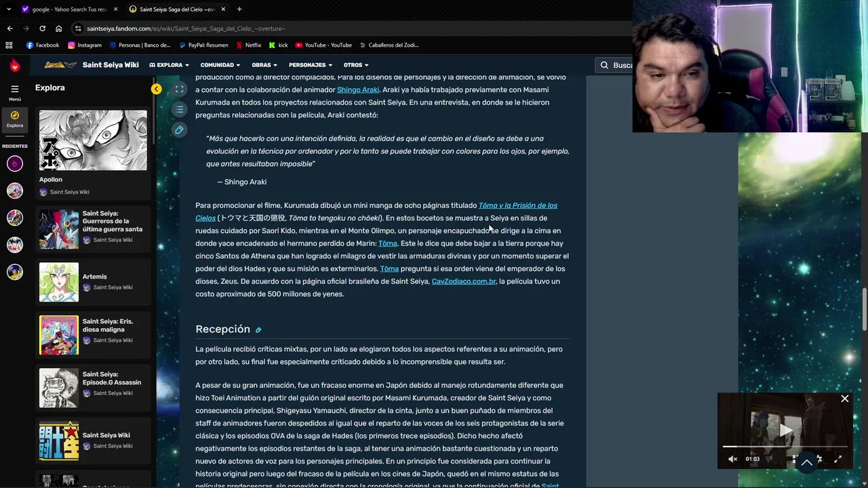Open the Caballeros del Zodi... bookmark
The width and height of the screenshot is (868, 488).
pyautogui.click(x=389, y=45)
